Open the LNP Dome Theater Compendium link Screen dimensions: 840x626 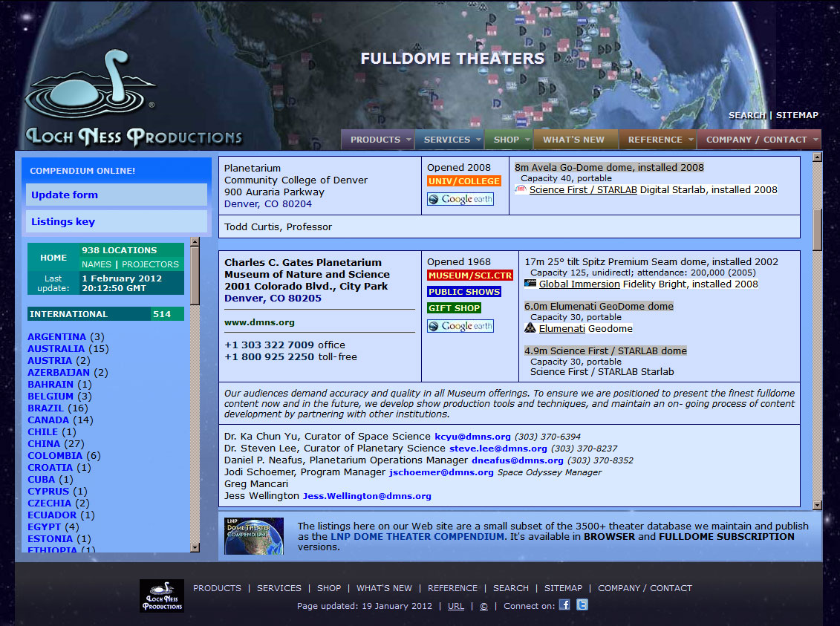pos(417,537)
